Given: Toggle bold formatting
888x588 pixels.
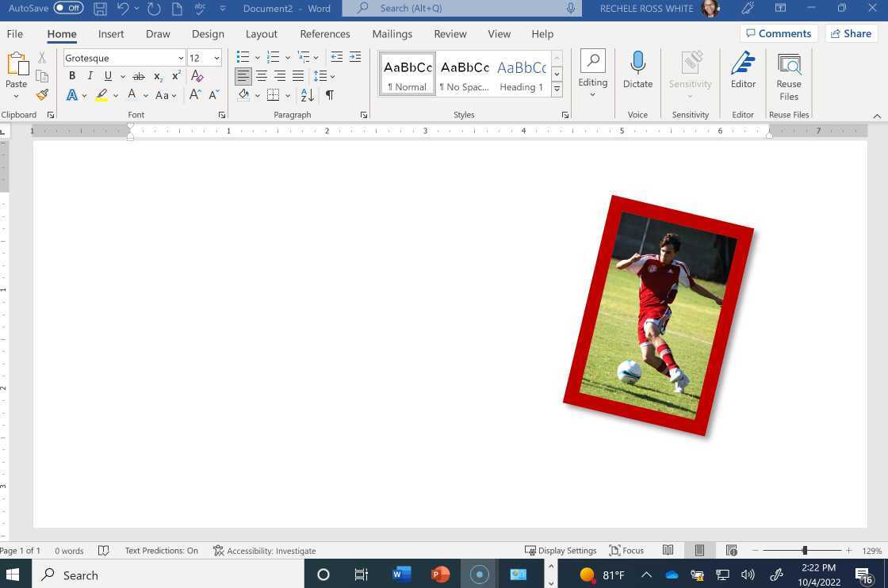Looking at the screenshot, I should pyautogui.click(x=72, y=75).
